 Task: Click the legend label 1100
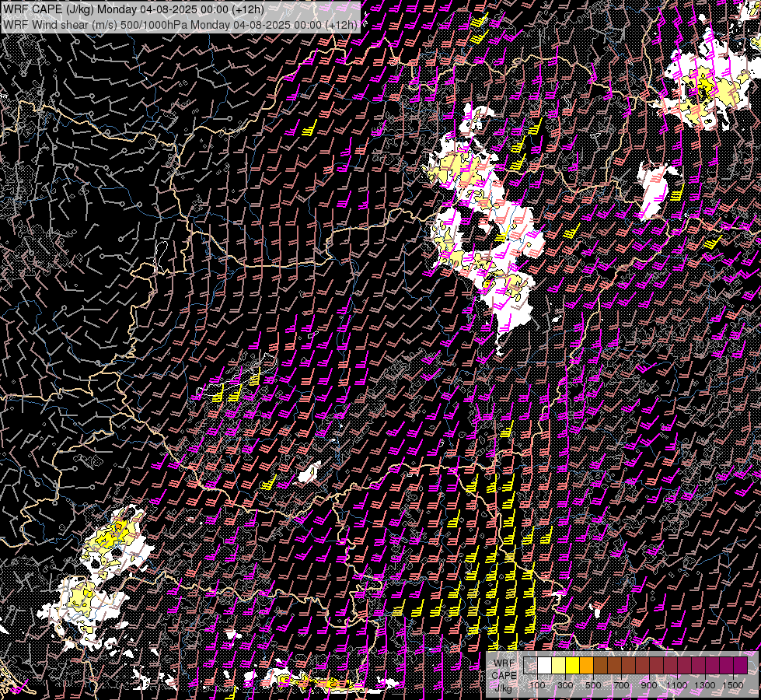[676, 685]
